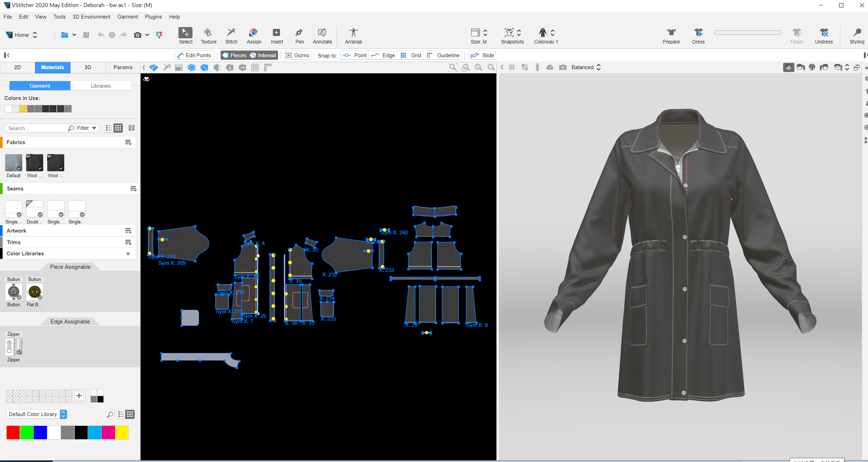868x462 pixels.
Task: Click the camera screenshot icon in toolbar
Action: click(138, 35)
